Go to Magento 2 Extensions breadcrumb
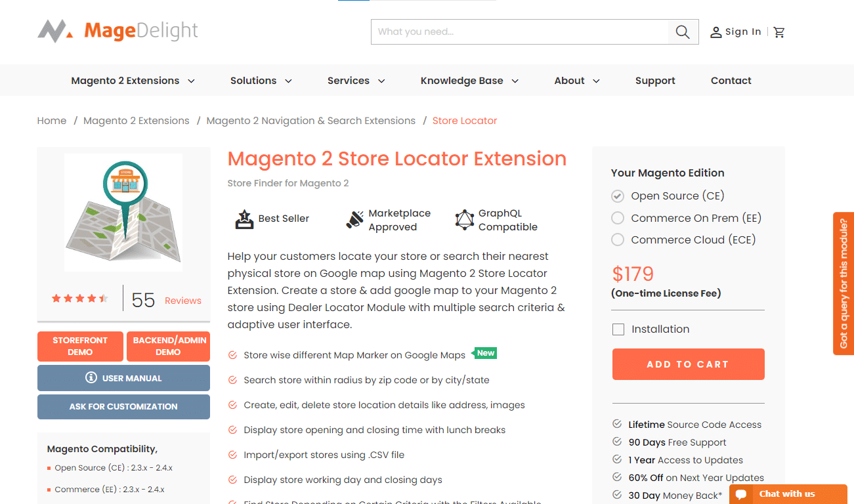This screenshot has width=854, height=504. (x=137, y=121)
